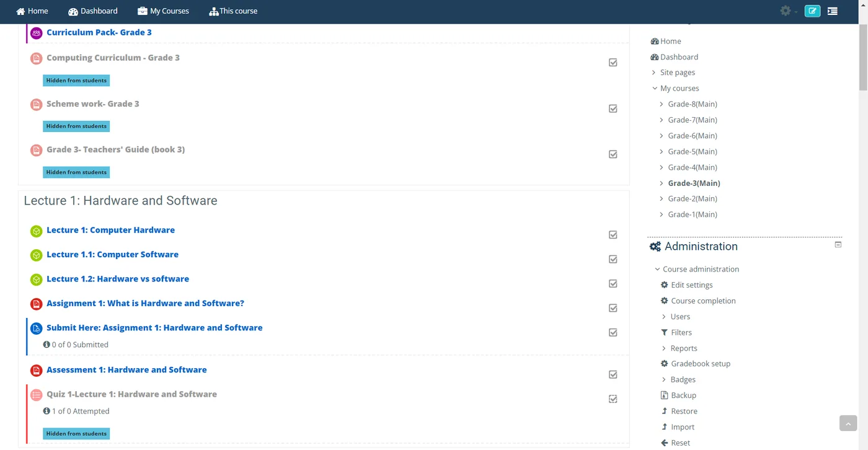Open the My Courses top menu
The image size is (868, 450).
tap(163, 11)
